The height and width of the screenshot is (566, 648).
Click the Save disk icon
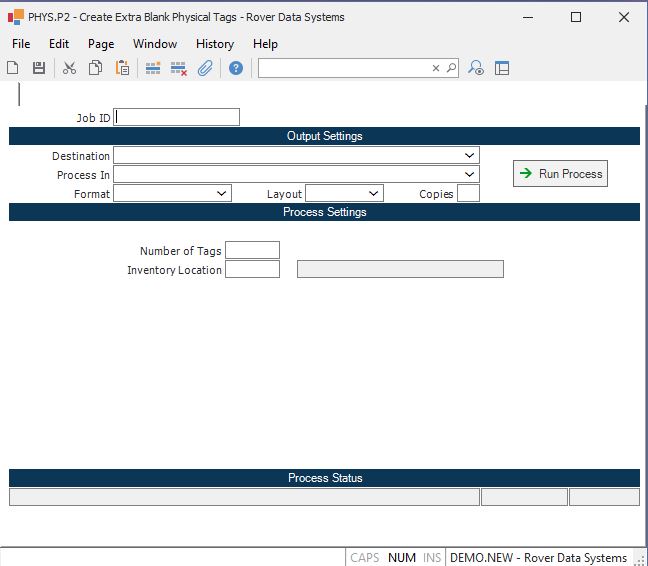click(39, 68)
